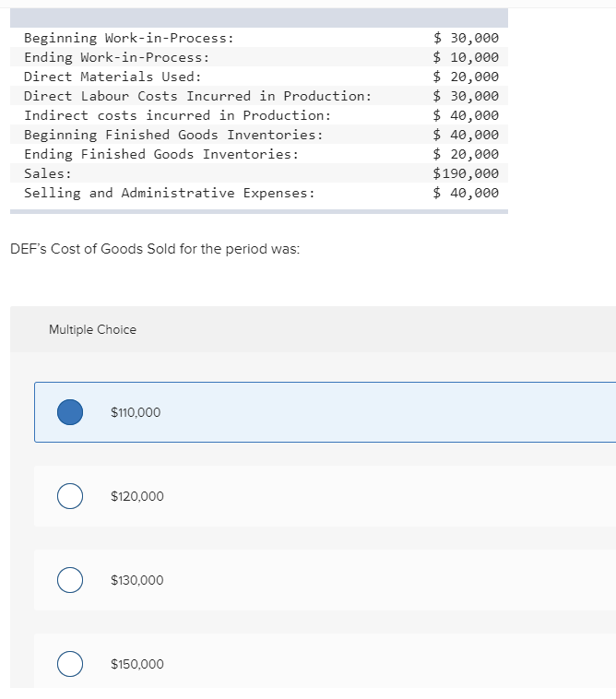This screenshot has height=699, width=616.
Task: Click the $150,000 answer label text
Action: click(137, 664)
